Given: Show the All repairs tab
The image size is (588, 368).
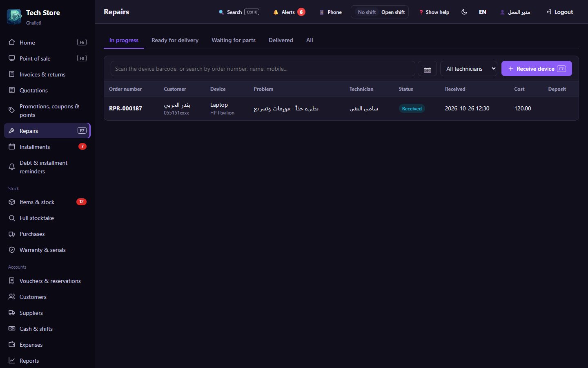Looking at the screenshot, I should pos(310,40).
